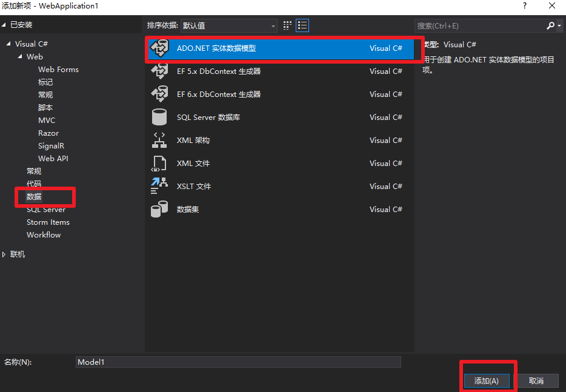
Task: Select Web Forms in the tree
Action: (x=58, y=69)
